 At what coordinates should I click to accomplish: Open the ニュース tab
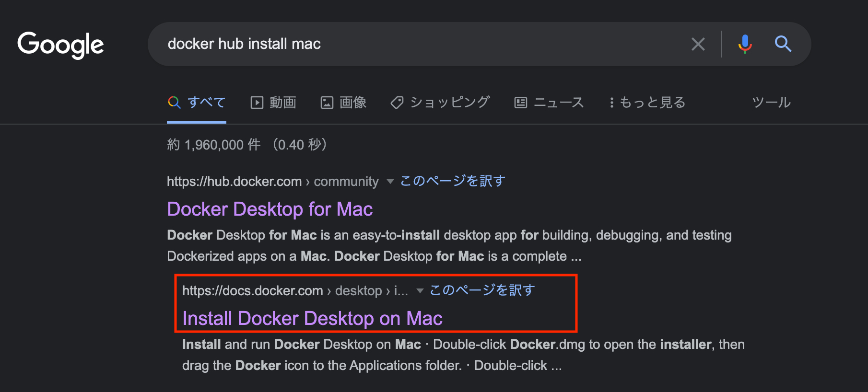pos(549,102)
